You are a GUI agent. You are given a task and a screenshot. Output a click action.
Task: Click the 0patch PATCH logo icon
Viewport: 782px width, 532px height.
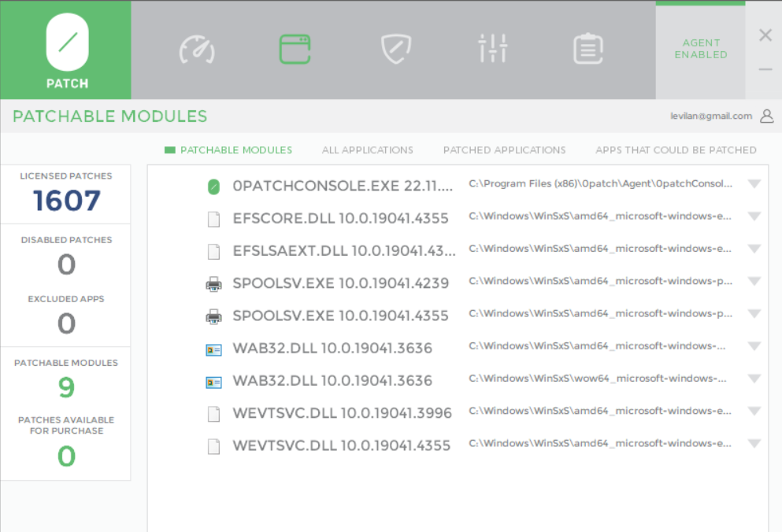[67, 42]
